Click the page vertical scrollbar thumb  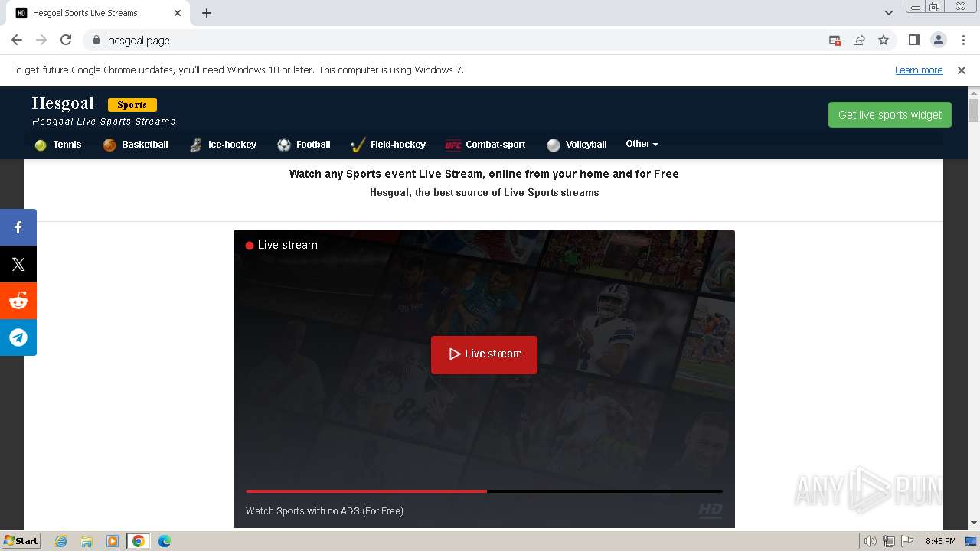tap(974, 110)
